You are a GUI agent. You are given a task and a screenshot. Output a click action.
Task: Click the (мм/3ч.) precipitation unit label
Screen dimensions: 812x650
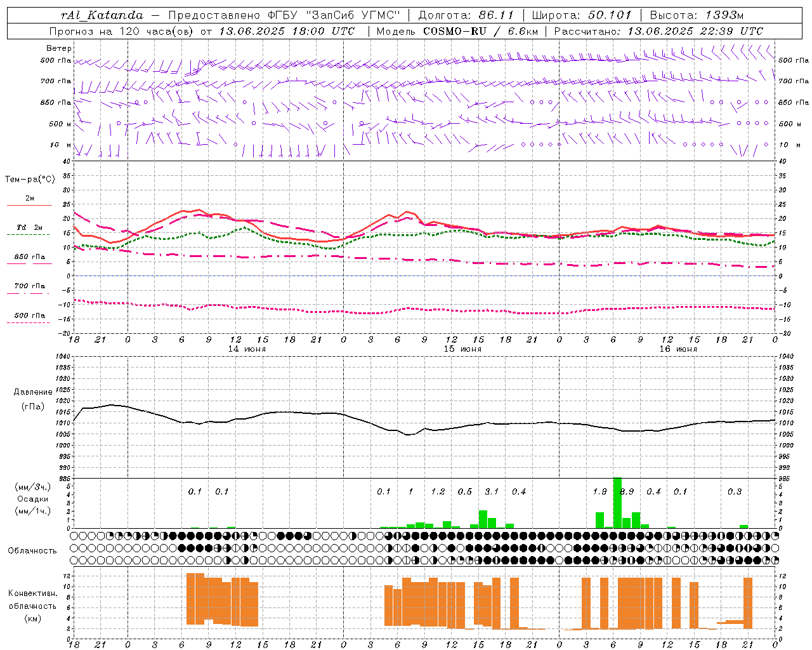(33, 487)
